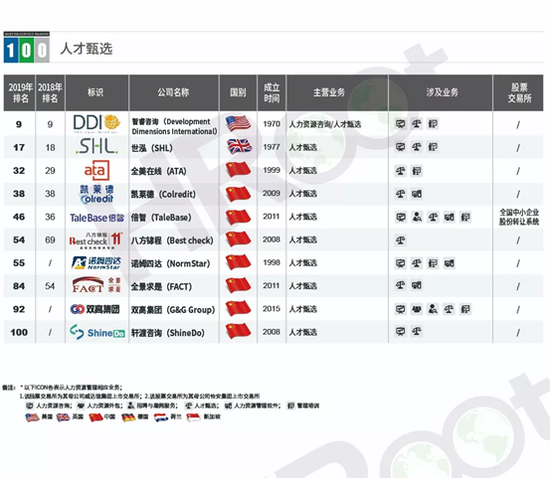
Task: Click the red ata logo
Action: (96, 170)
